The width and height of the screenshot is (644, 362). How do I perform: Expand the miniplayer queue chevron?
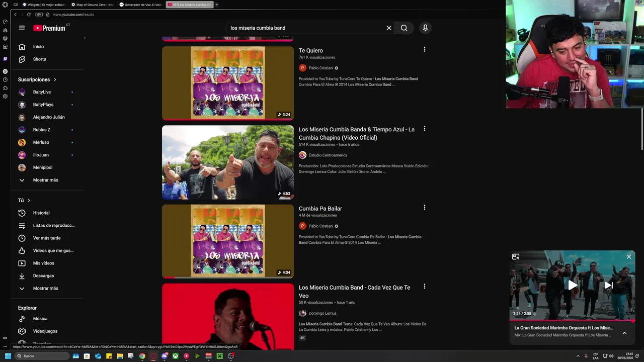(624, 333)
